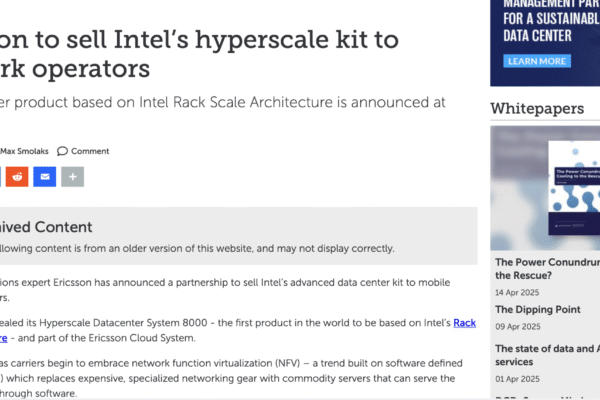This screenshot has height=400, width=600.
Task: Open author Max Smolaks profile
Action: [x=24, y=151]
